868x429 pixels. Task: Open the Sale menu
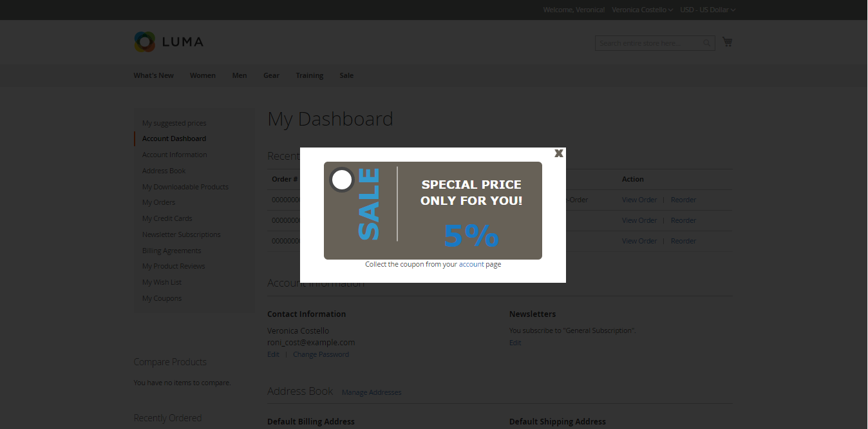(346, 75)
